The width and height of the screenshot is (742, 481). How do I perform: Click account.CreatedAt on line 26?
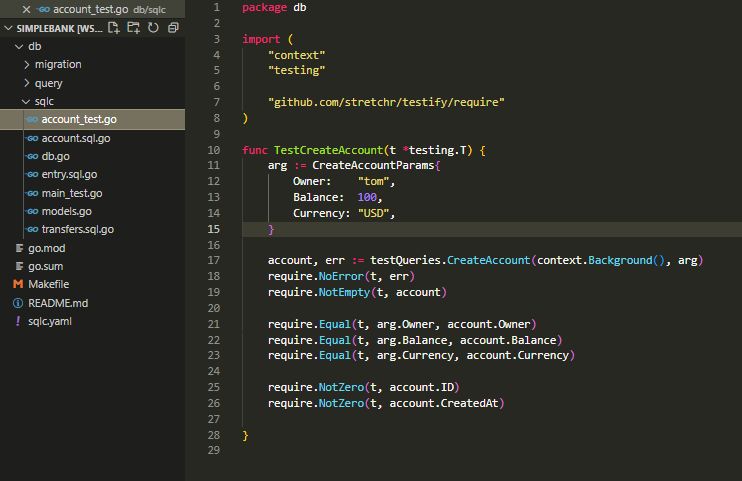(444, 403)
